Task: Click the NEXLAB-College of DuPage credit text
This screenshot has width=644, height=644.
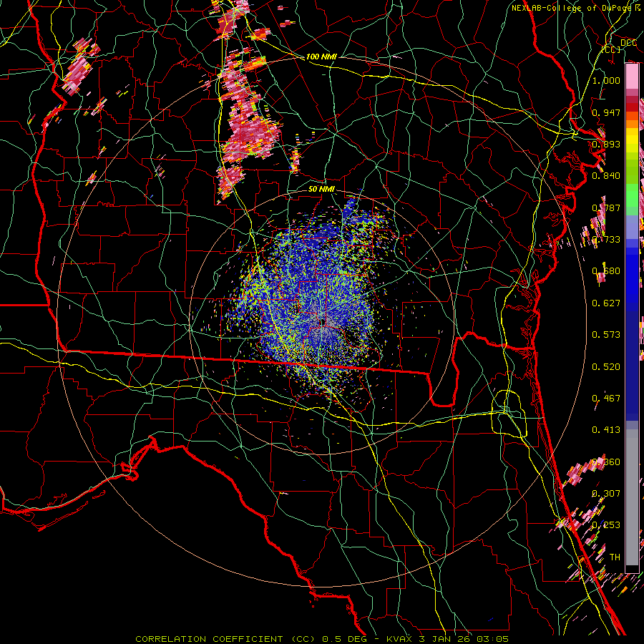Action: click(577, 8)
